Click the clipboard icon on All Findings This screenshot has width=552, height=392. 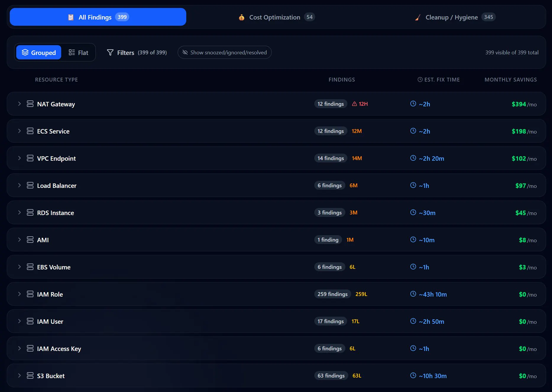71,17
